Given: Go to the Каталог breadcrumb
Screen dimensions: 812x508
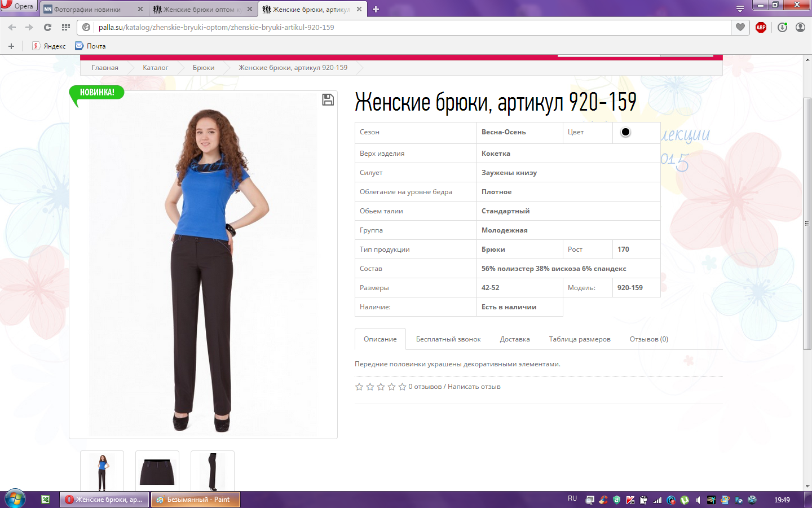Looking at the screenshot, I should (155, 68).
